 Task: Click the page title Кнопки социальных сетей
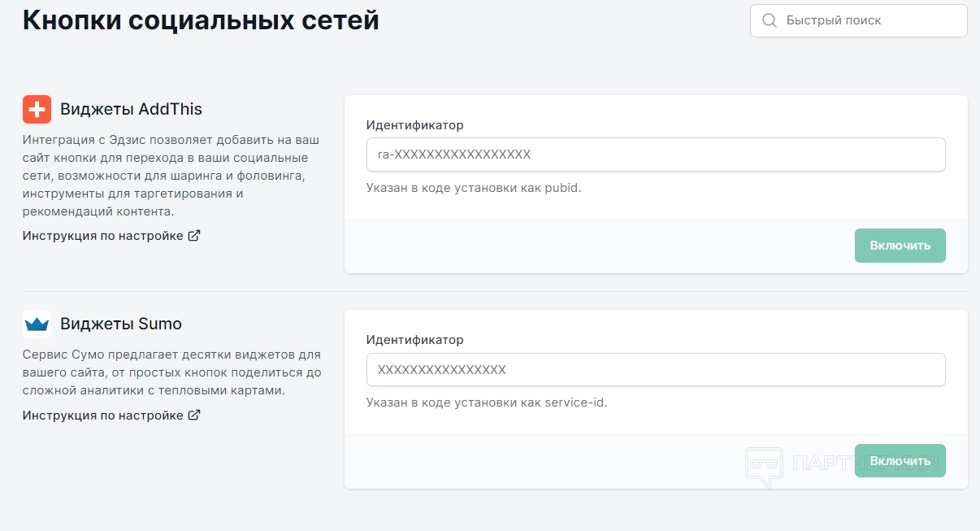pyautogui.click(x=201, y=20)
